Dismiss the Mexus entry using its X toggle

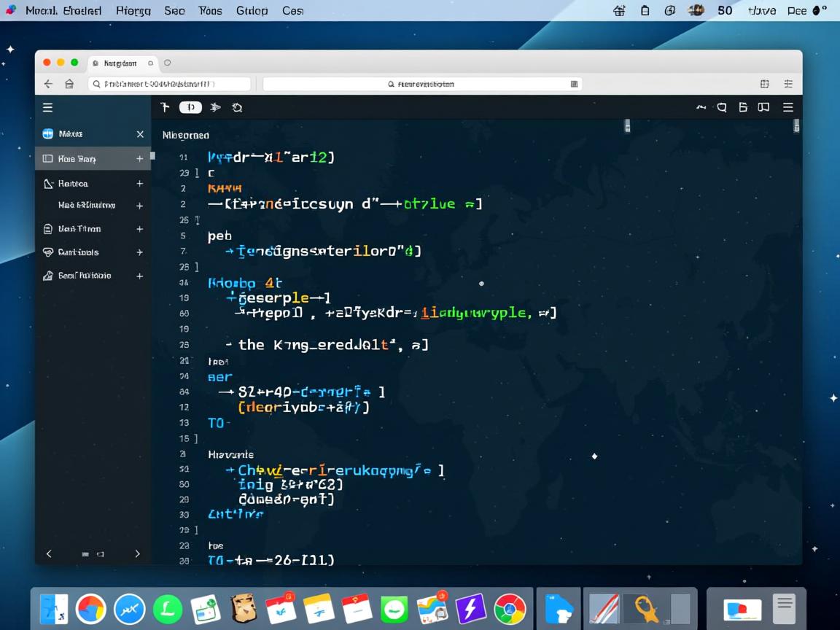(x=140, y=134)
